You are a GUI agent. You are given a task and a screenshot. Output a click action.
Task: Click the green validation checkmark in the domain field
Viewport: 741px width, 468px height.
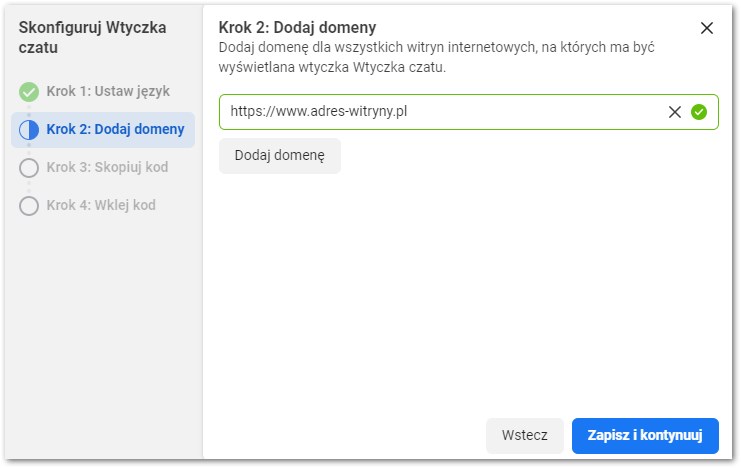pos(698,112)
